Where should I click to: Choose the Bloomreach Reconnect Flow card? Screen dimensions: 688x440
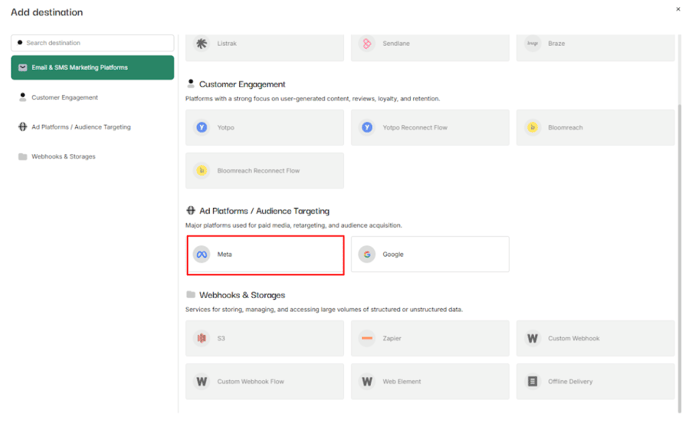(265, 171)
